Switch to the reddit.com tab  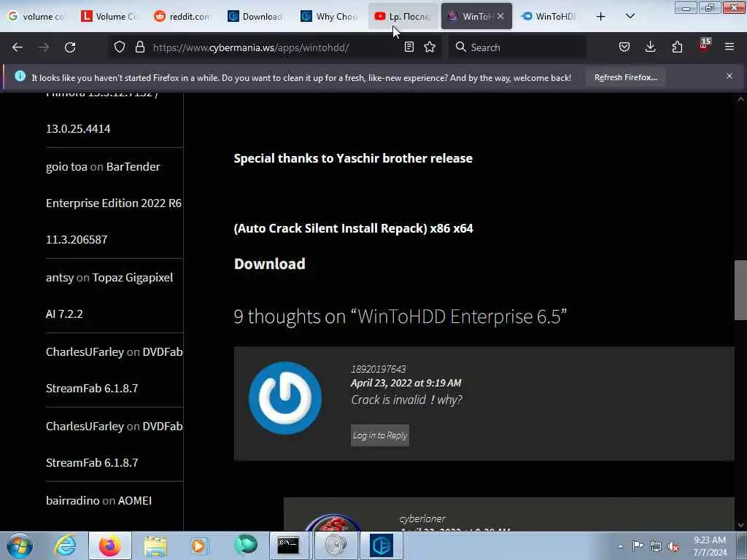[x=182, y=16]
